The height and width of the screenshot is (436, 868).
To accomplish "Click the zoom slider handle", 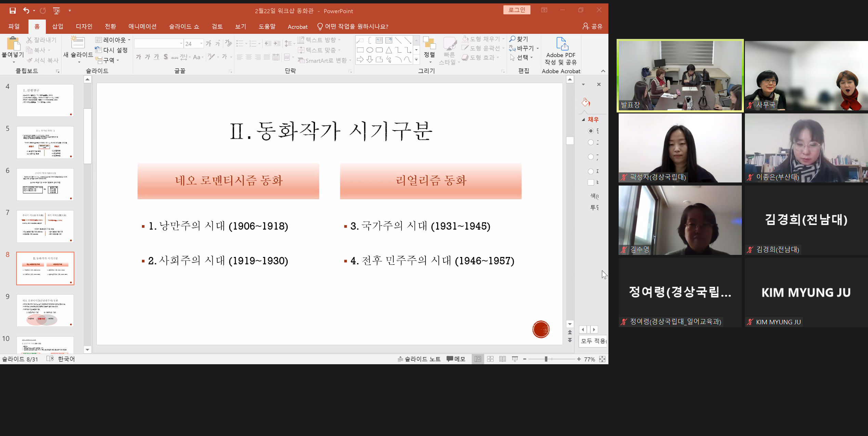I will 546,359.
